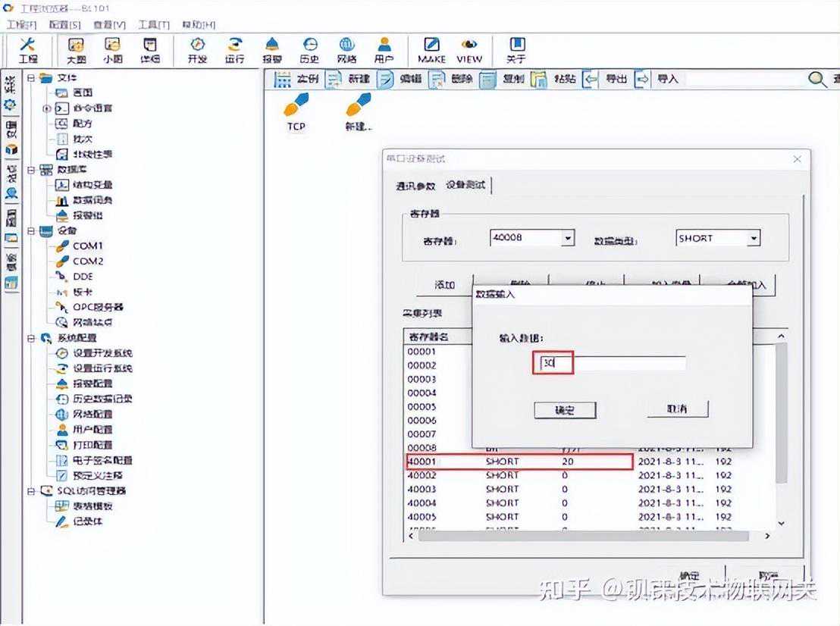The height and width of the screenshot is (626, 840).
Task: Click the 导出 export toolbar button
Action: [x=606, y=79]
